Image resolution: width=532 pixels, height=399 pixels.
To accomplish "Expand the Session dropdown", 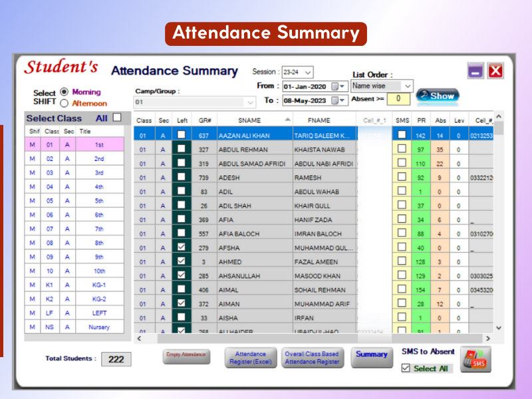I will click(x=308, y=72).
